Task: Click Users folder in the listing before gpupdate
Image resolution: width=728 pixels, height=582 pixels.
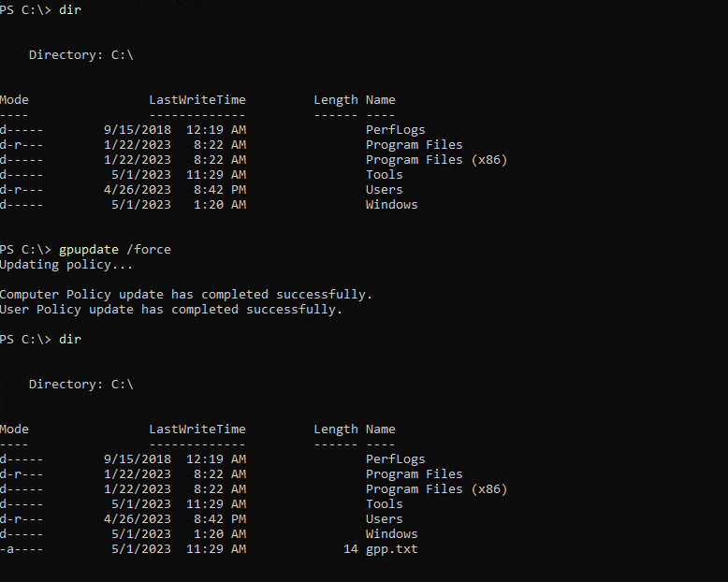Action: (384, 190)
